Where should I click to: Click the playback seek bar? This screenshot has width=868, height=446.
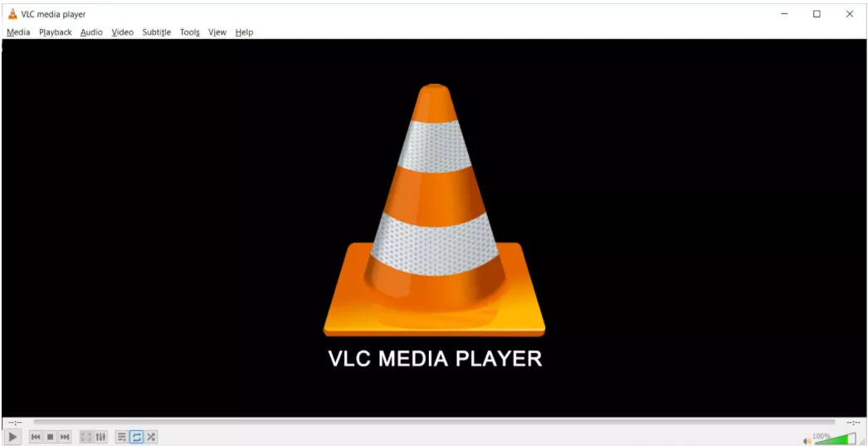pos(433,423)
